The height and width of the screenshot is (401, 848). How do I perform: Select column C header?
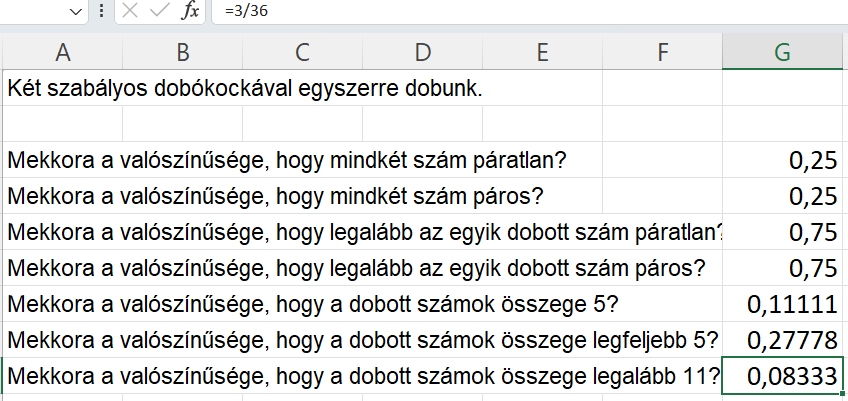302,52
